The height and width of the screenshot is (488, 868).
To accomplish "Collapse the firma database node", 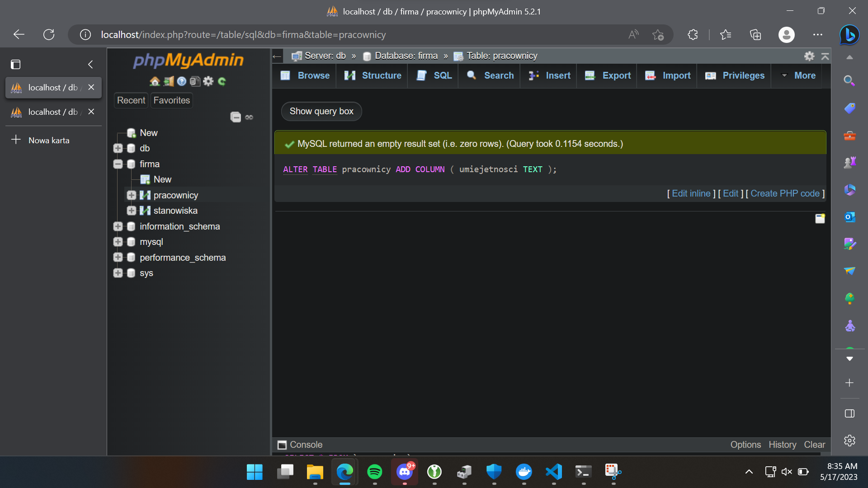I will point(118,164).
